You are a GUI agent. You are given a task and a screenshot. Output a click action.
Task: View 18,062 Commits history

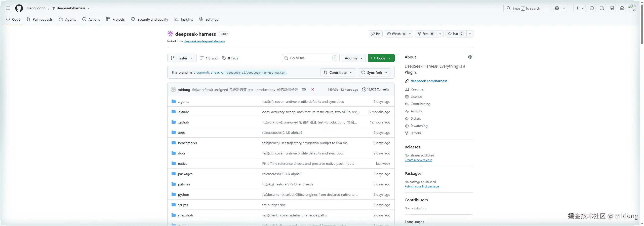coord(376,89)
